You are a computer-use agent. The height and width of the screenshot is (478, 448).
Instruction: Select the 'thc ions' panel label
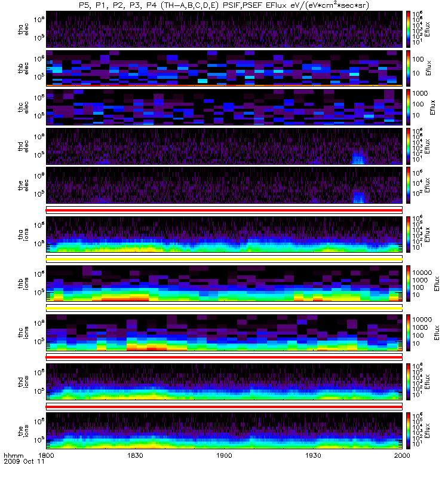point(23,333)
